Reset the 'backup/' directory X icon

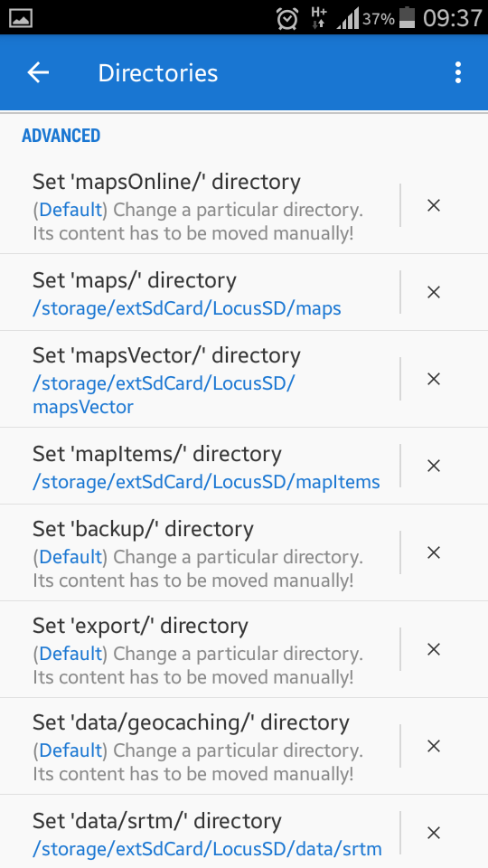coord(434,552)
